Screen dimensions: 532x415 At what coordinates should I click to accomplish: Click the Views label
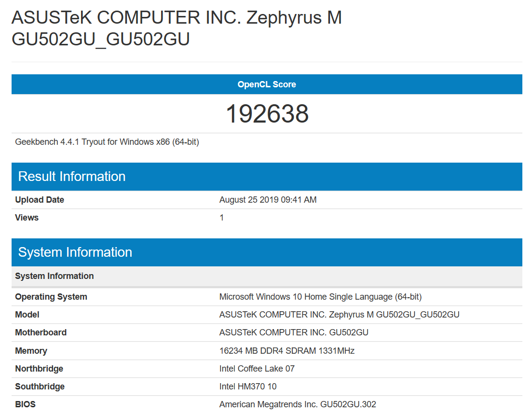27,218
